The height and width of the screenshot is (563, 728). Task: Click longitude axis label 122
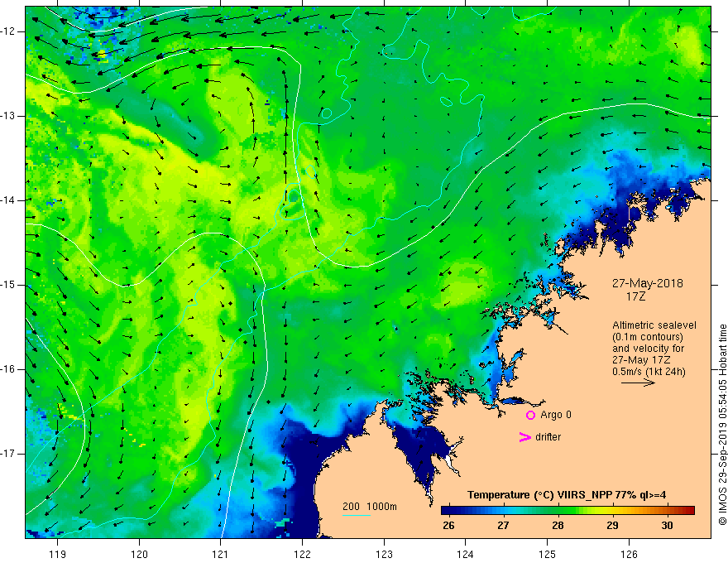click(302, 554)
